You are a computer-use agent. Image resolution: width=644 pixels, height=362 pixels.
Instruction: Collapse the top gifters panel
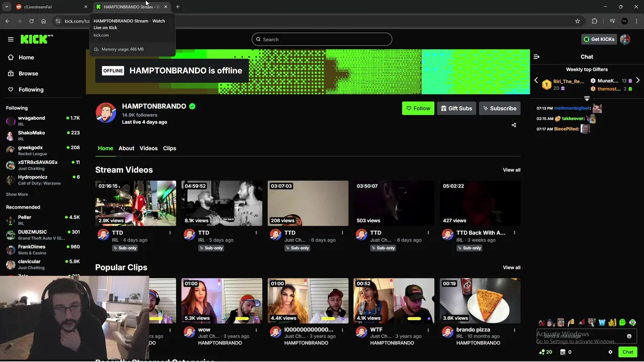tap(587, 98)
